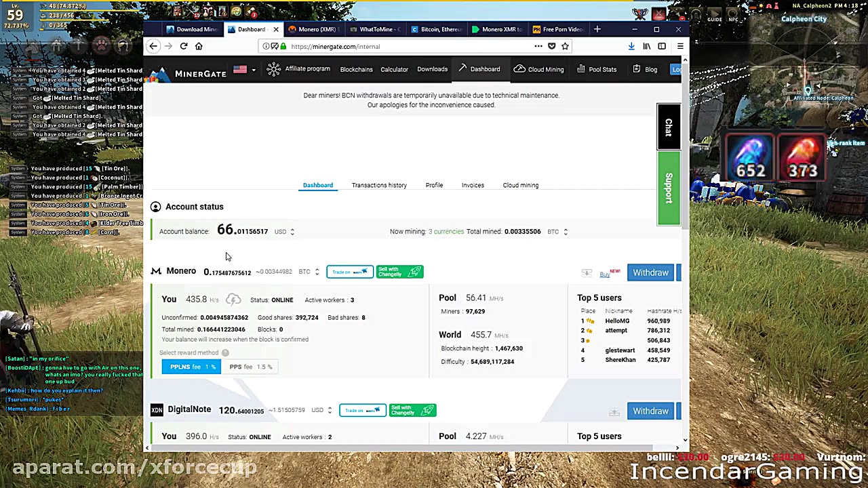Image resolution: width=868 pixels, height=488 pixels.
Task: Switch to Bitcoin, Ethereum browser tab
Action: 436,29
